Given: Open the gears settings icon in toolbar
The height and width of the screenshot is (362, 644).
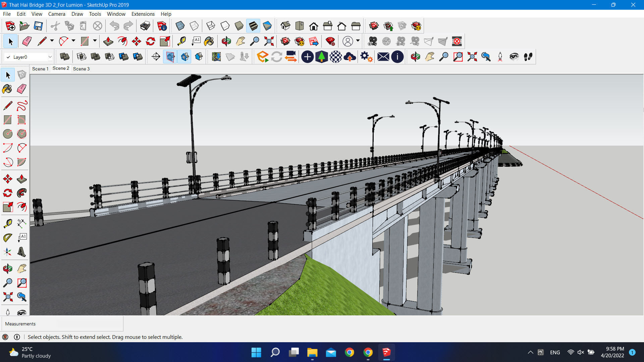Looking at the screenshot, I should (x=366, y=57).
